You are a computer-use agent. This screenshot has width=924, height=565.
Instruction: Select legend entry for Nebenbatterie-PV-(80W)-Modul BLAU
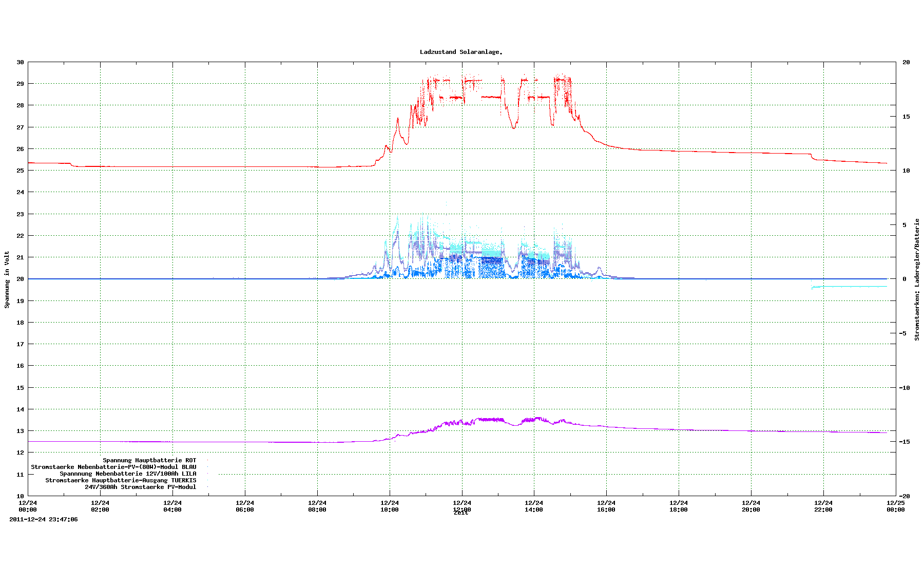113,467
